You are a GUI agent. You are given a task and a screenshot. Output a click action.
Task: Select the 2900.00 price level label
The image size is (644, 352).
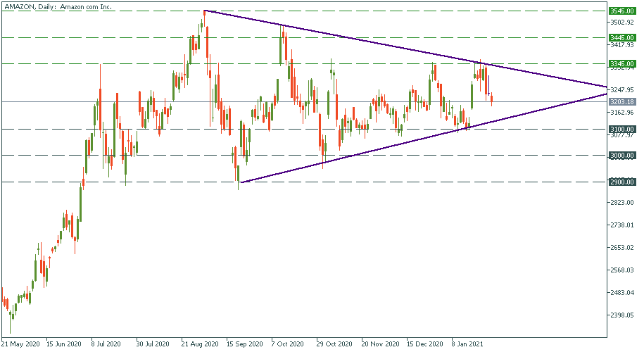(x=622, y=182)
